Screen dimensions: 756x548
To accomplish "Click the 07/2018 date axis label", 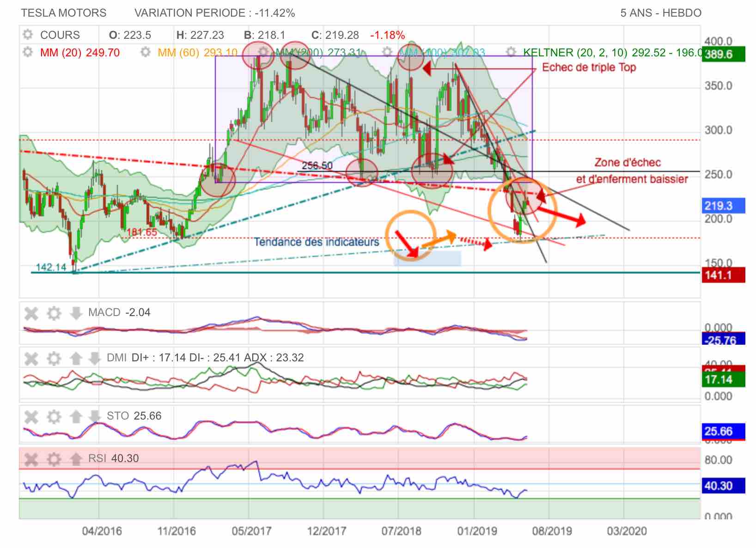I will 401,531.
